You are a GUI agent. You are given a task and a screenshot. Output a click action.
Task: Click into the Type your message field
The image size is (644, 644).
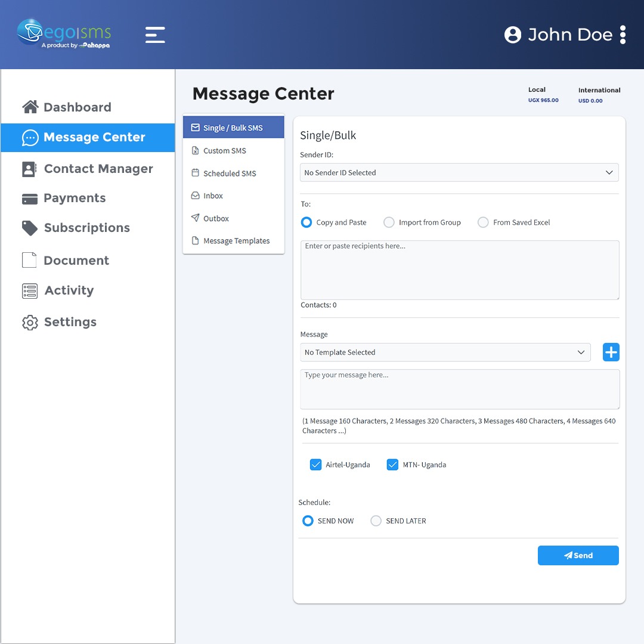click(460, 389)
